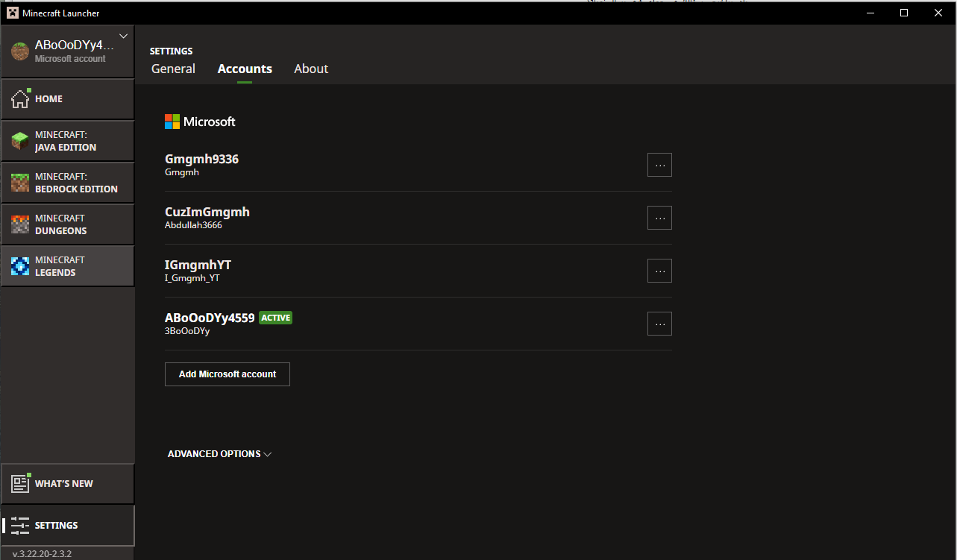
Task: Select the Accounts settings tab
Action: point(245,69)
